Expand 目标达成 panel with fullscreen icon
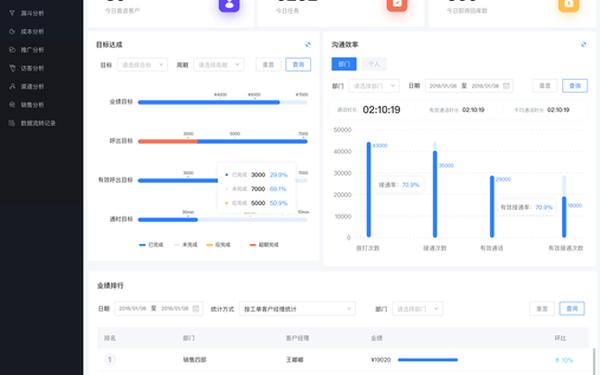 click(308, 44)
